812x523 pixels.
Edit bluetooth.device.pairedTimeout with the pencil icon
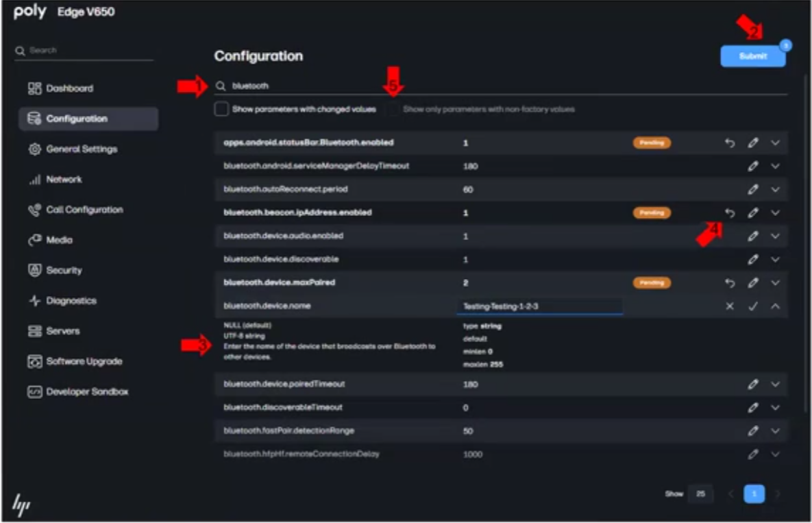(x=753, y=385)
